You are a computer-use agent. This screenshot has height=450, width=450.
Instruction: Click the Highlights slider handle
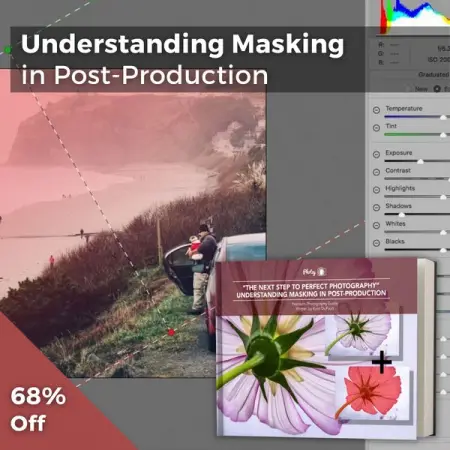pyautogui.click(x=443, y=197)
